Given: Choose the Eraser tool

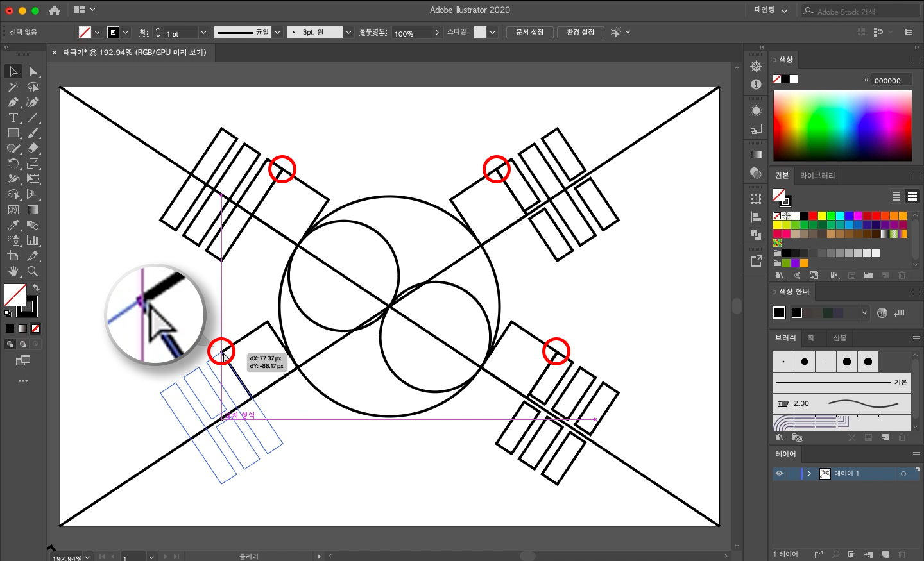Looking at the screenshot, I should click(x=33, y=148).
